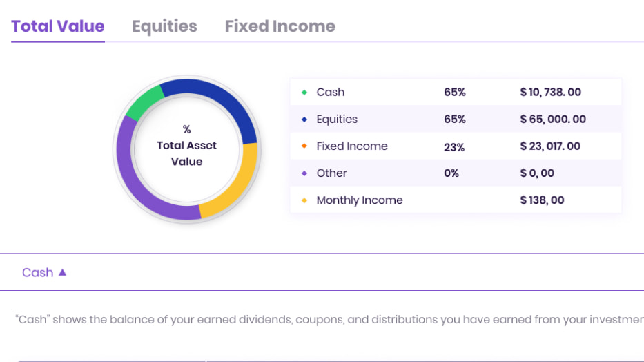This screenshot has height=362, width=644.
Task: Click the 23% Fixed Income percentage
Action: tap(454, 147)
